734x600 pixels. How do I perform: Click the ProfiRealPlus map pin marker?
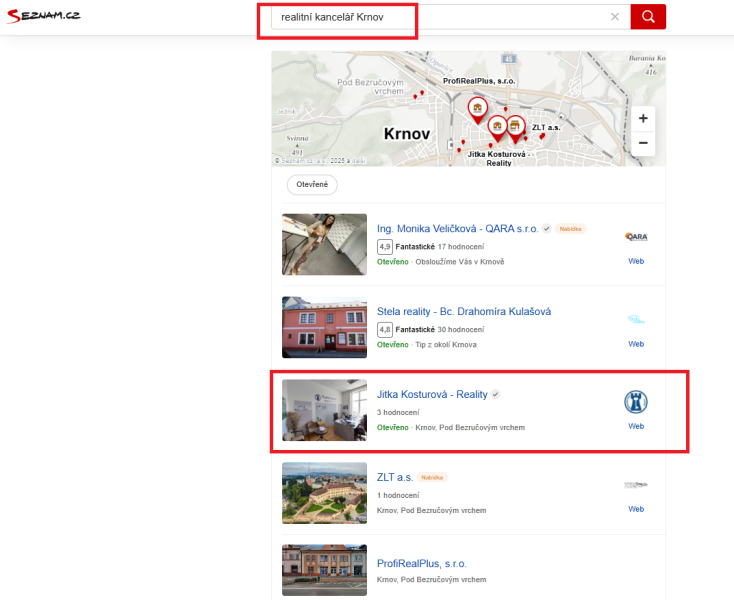(477, 110)
